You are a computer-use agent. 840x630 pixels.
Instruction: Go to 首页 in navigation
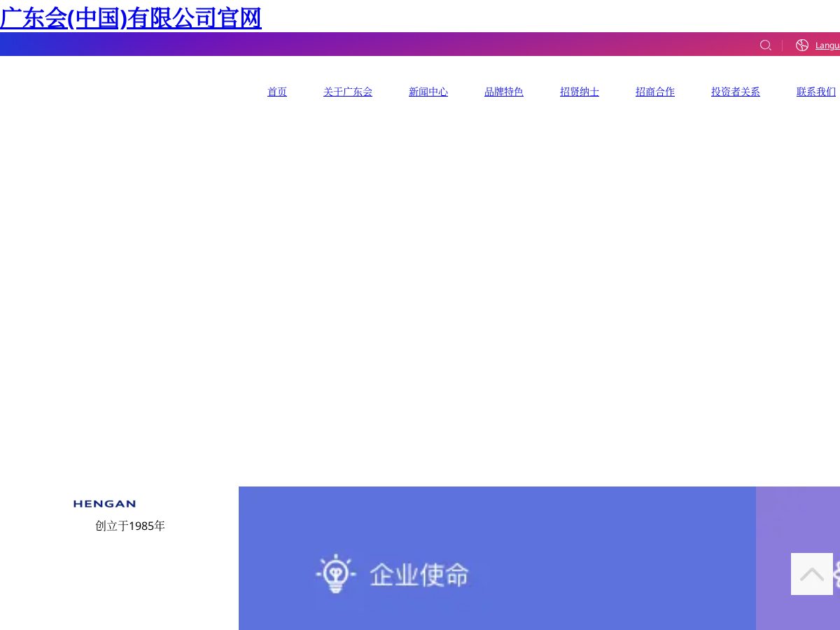(277, 92)
